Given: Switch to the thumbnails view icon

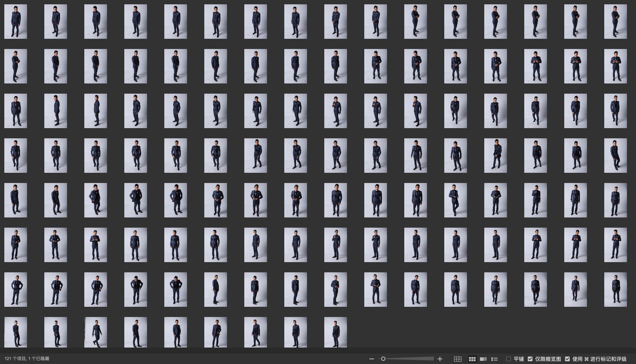Looking at the screenshot, I should 472,359.
